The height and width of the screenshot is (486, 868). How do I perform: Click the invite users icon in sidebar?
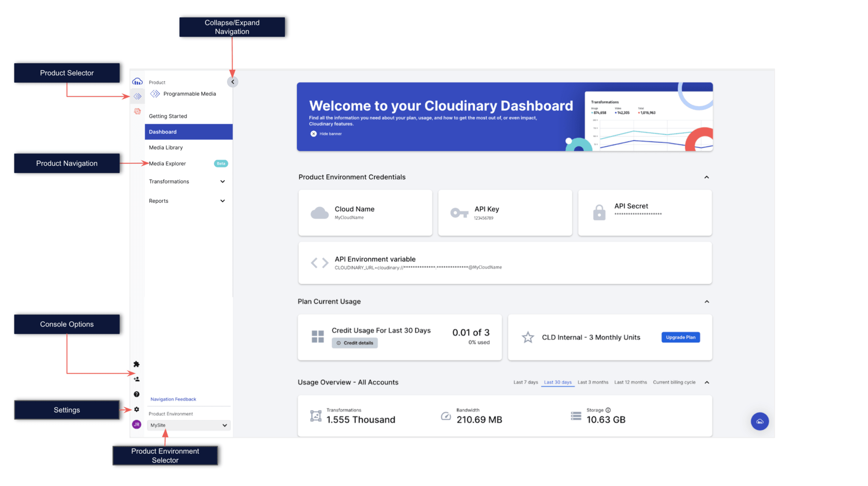[x=137, y=379]
